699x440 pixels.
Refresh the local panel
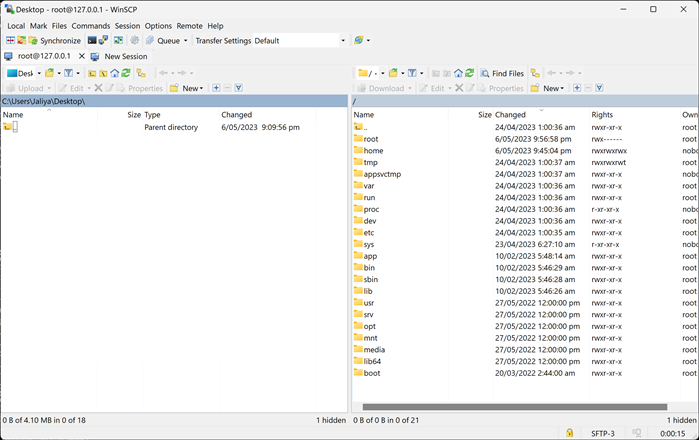click(126, 73)
